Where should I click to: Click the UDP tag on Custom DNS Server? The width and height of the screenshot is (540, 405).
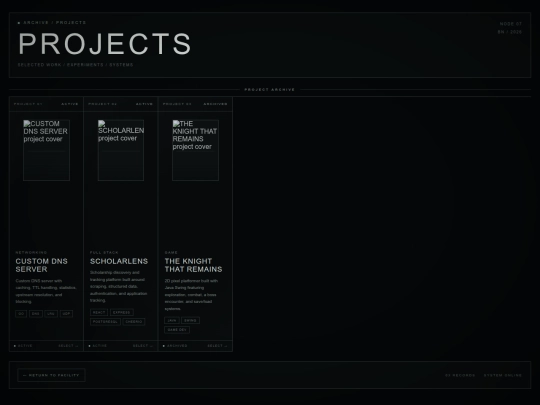66,314
